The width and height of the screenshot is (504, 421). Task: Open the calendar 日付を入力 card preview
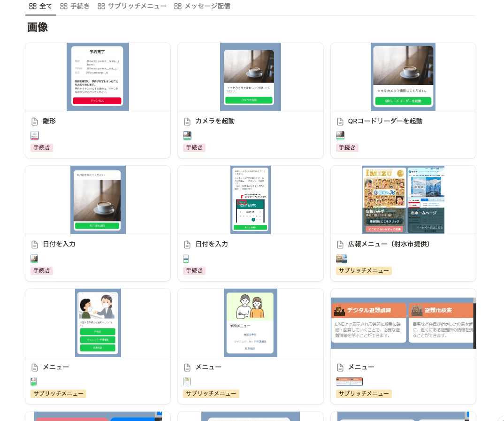pyautogui.click(x=251, y=200)
